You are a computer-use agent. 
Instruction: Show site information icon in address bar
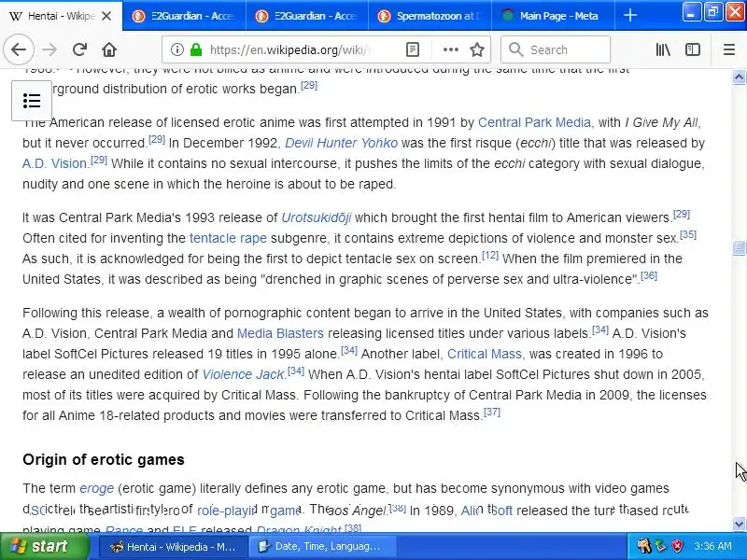coord(177,49)
